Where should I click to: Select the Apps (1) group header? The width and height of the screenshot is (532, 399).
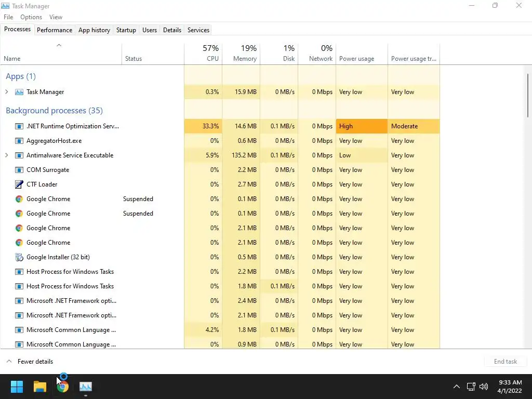point(21,76)
